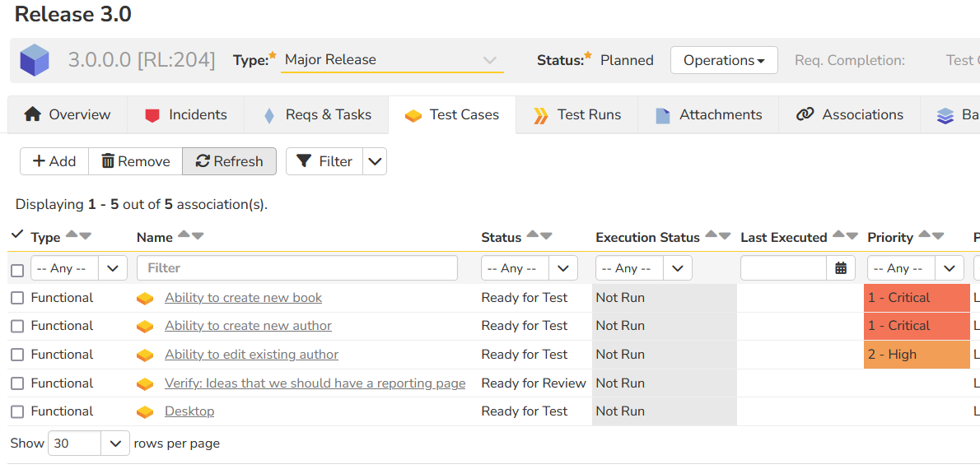Sort Priority column descending using down arrow

pyautogui.click(x=938, y=237)
